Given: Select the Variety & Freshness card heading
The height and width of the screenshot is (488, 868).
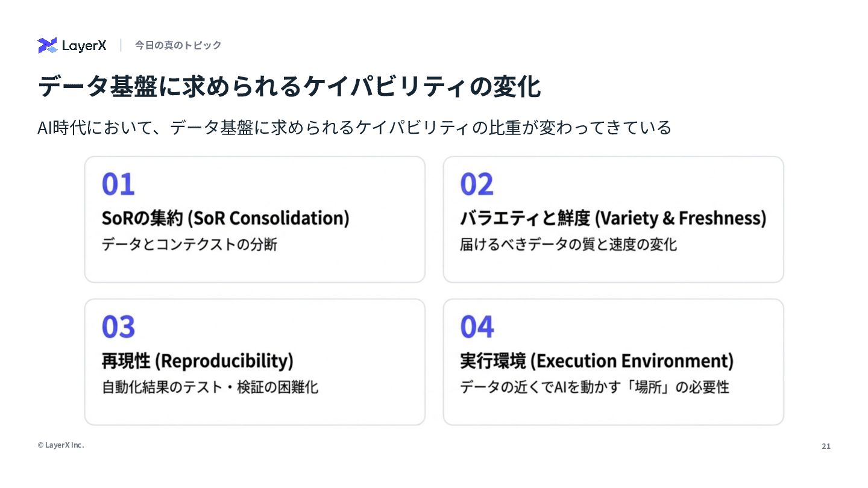Looking at the screenshot, I should tap(613, 218).
